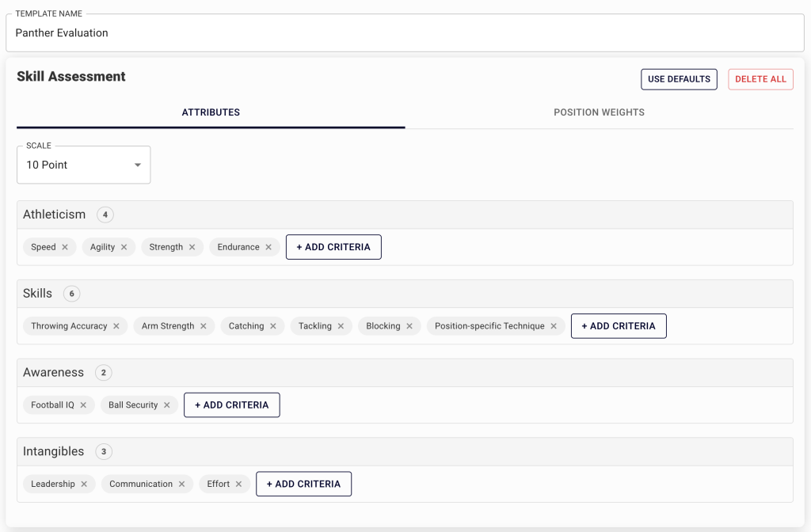
Task: Remove the Tackling criteria
Action: [341, 325]
